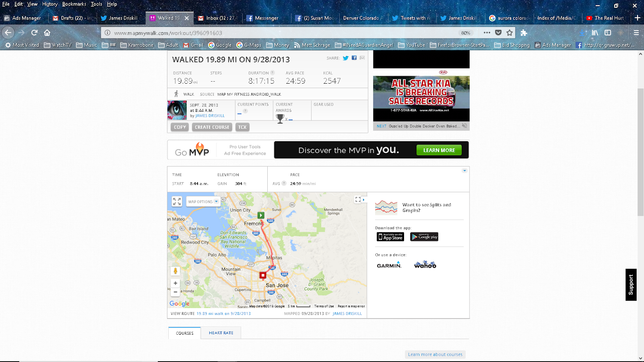The image size is (644, 362).
Task: Zoom in on the route map
Action: [x=175, y=283]
